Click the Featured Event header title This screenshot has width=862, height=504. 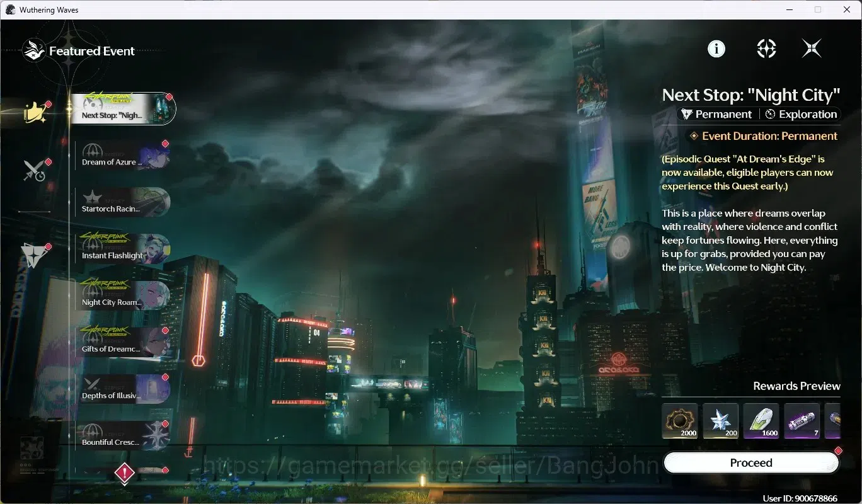pos(92,51)
